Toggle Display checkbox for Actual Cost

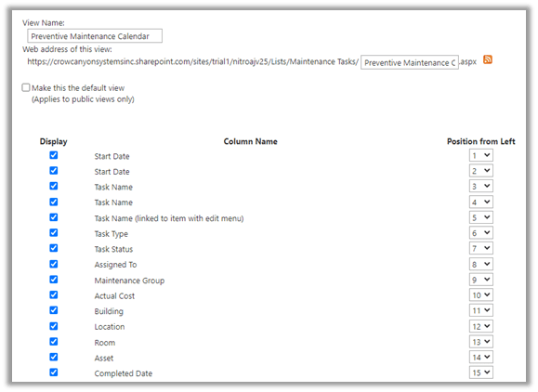pyautogui.click(x=54, y=294)
